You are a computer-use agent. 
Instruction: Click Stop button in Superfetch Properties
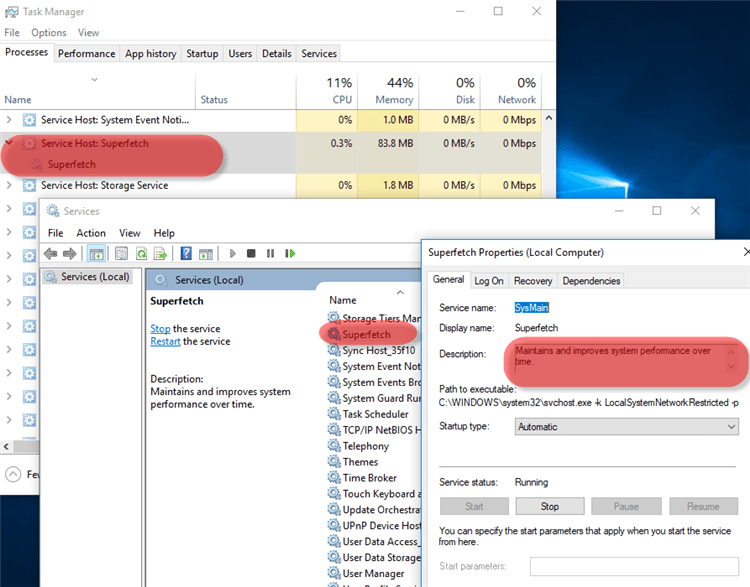pyautogui.click(x=550, y=506)
